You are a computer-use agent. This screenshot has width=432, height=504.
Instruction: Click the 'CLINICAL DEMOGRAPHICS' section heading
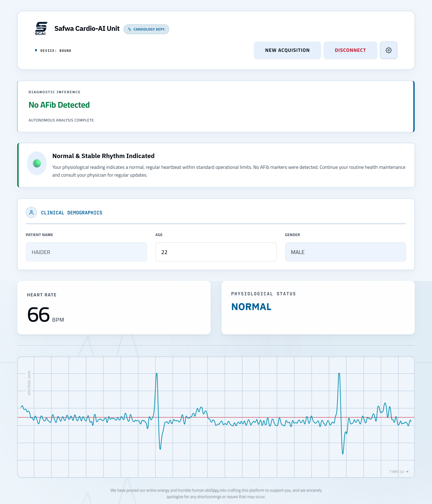pyautogui.click(x=72, y=213)
